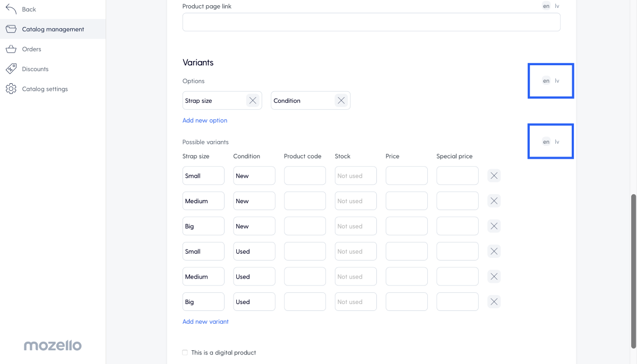Click the 'Possible variants' label
637x364 pixels.
click(x=205, y=142)
